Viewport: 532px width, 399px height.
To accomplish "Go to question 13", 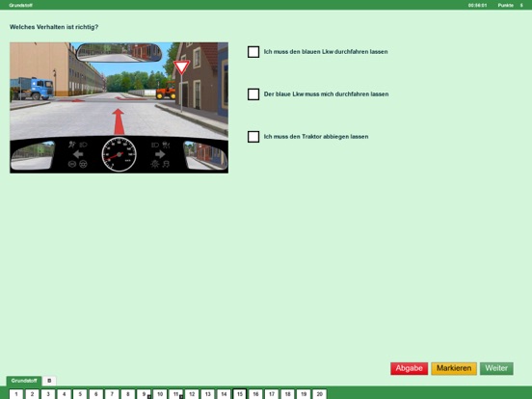I will click(x=207, y=394).
